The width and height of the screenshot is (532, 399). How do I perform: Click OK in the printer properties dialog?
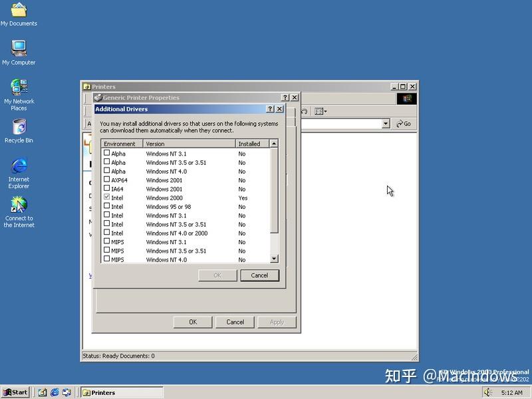tap(192, 322)
